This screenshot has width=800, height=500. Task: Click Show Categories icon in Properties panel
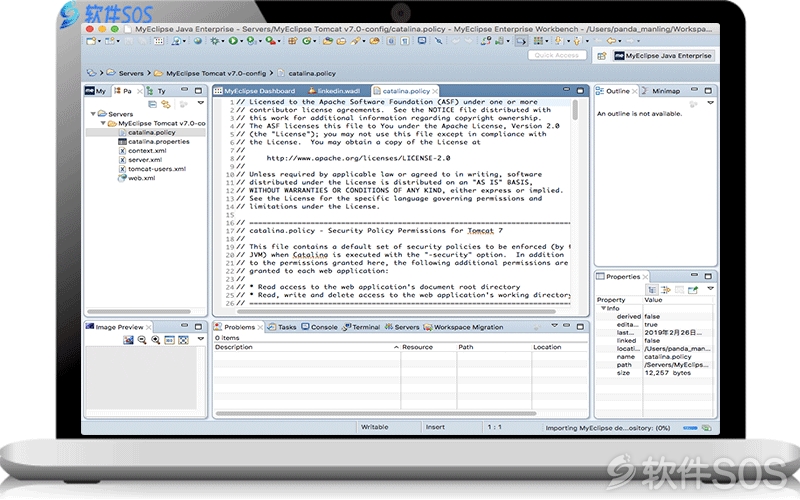[652, 290]
